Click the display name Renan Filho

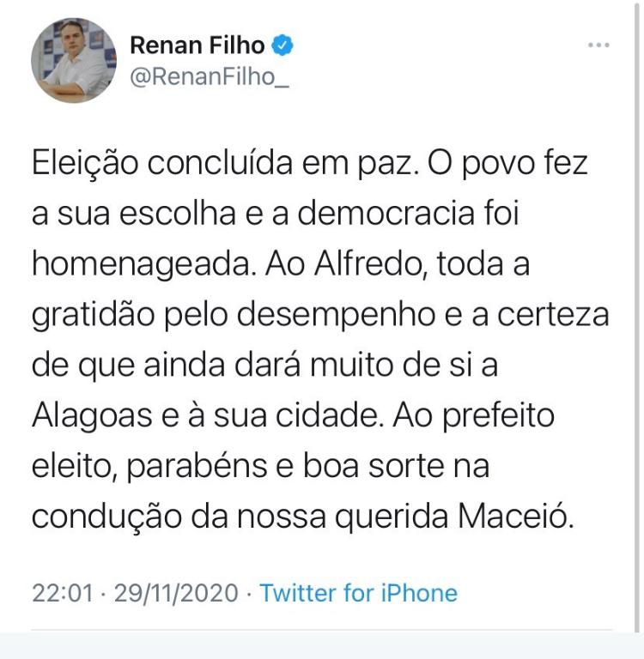point(197,45)
